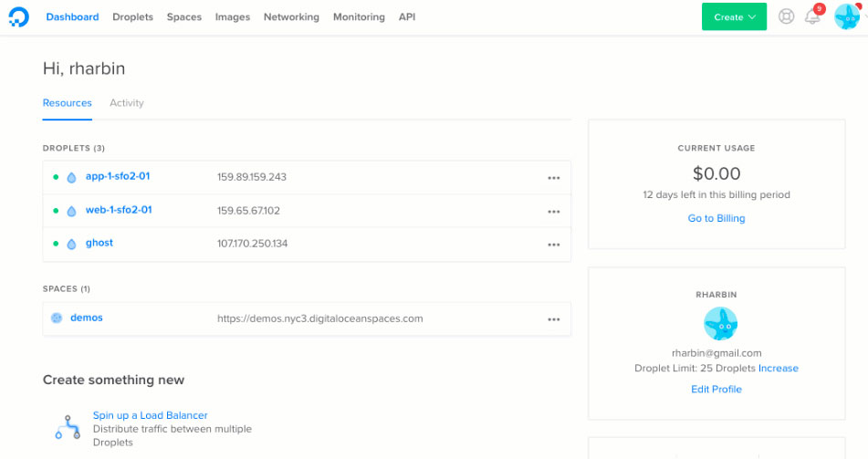Open Networking in top navigation
Viewport: 868px width, 459px height.
(x=291, y=17)
